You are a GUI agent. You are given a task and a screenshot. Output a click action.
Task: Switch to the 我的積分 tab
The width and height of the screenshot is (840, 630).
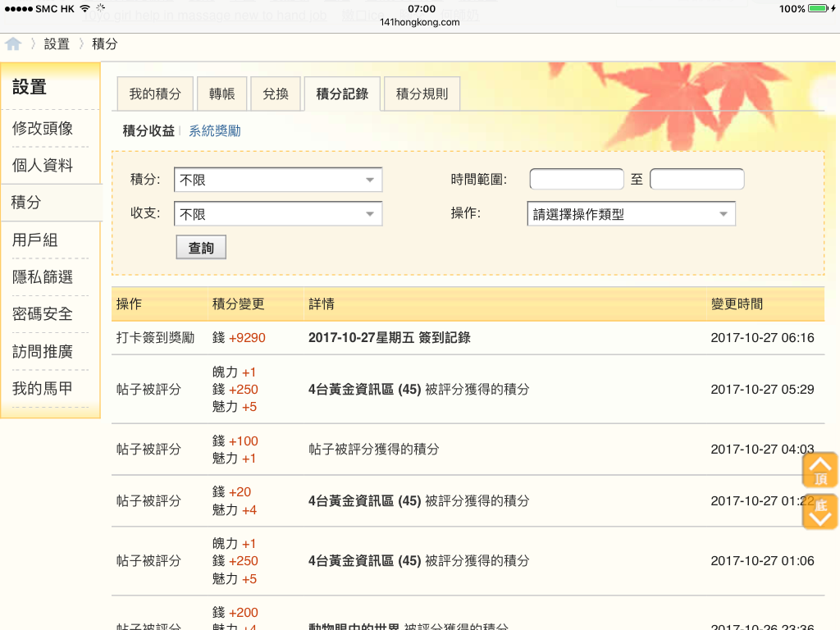pos(155,94)
